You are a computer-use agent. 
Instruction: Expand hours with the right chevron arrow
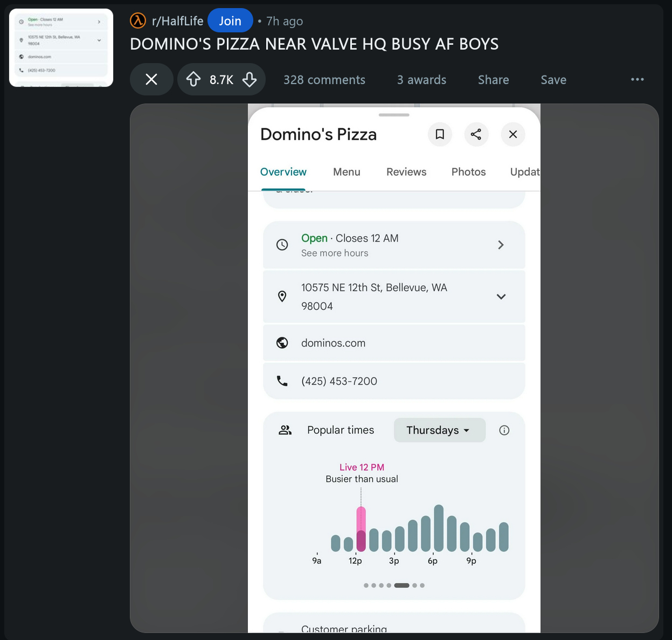(x=501, y=245)
